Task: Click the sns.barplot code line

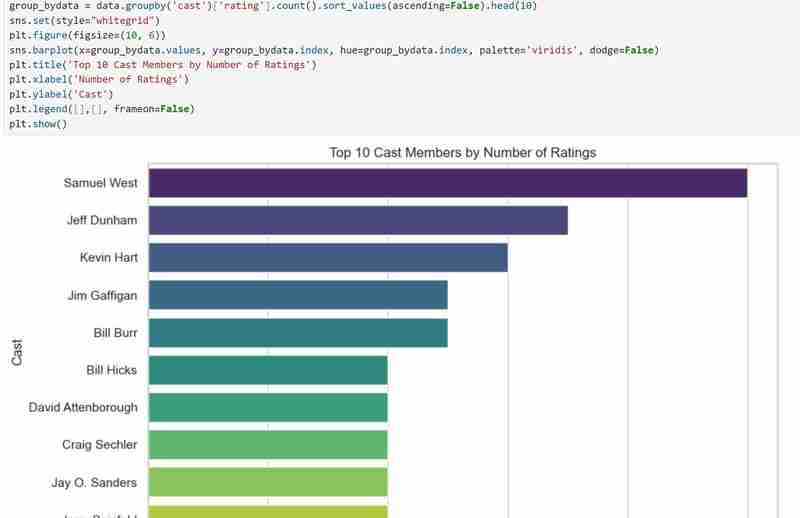Action: click(x=334, y=50)
